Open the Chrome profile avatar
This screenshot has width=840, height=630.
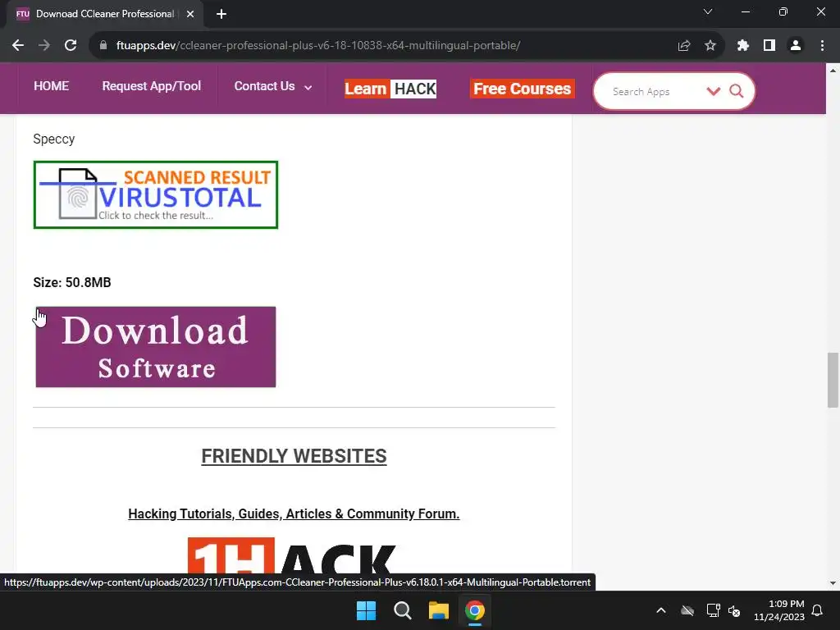point(796,46)
